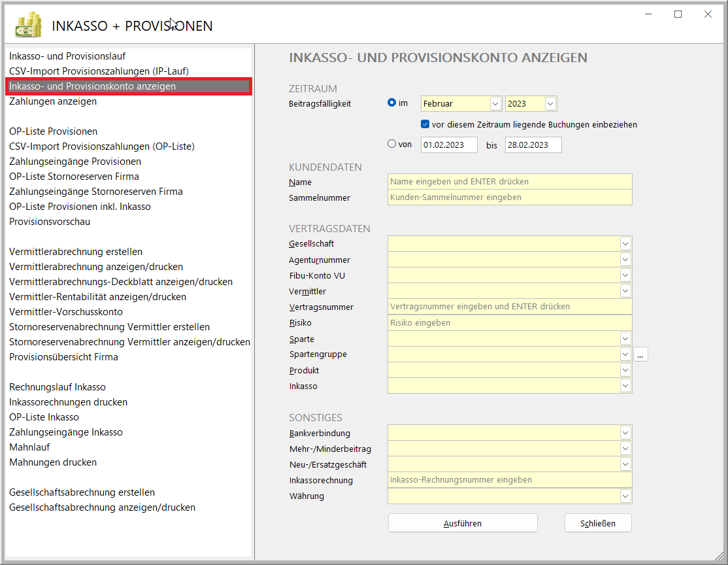Maximize the Inkasso + Provisionen window
This screenshot has height=565, width=728.
(x=678, y=14)
